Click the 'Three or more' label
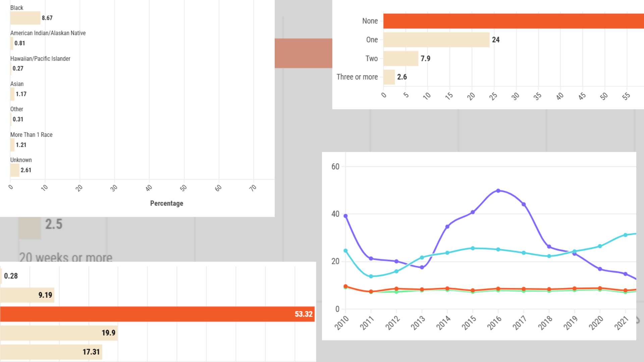 click(x=357, y=77)
